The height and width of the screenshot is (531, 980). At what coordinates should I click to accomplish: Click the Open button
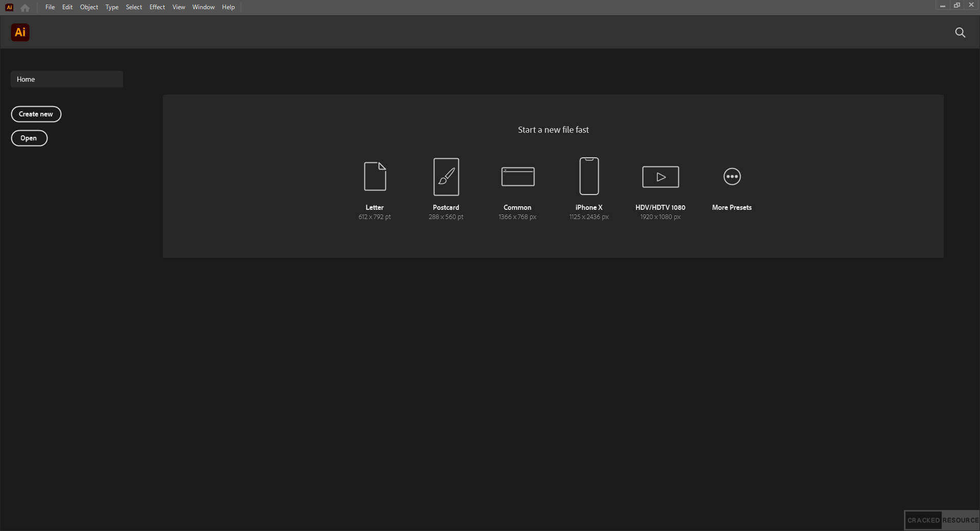pos(29,138)
